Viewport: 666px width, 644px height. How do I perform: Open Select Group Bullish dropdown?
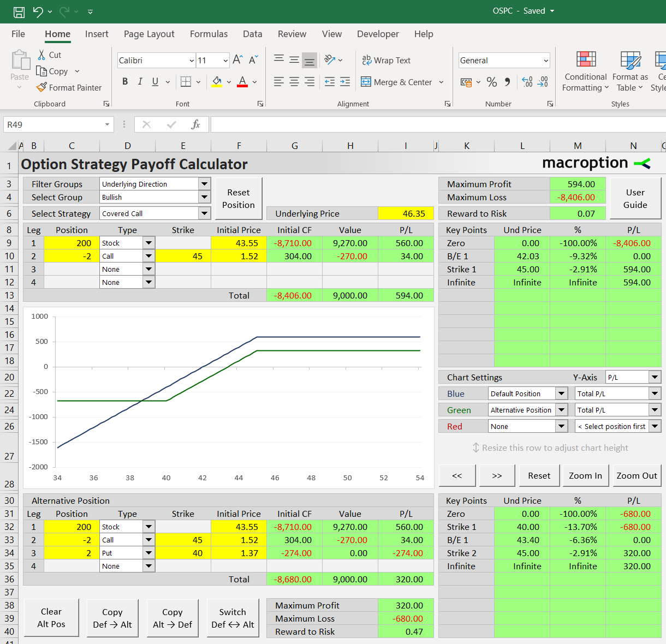(204, 197)
